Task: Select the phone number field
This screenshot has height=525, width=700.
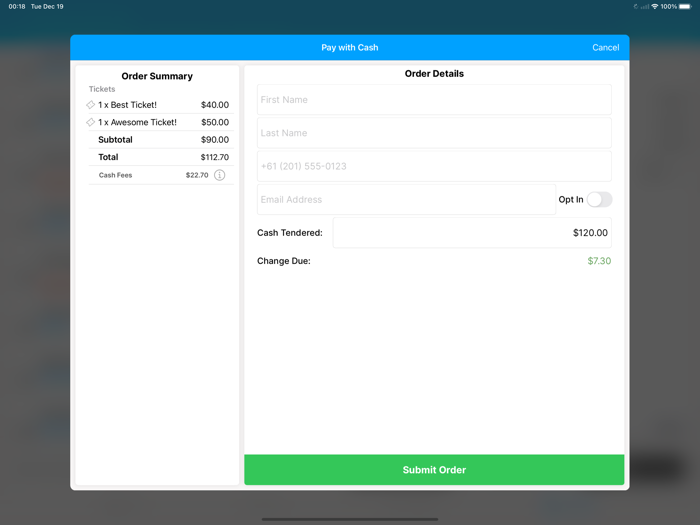Action: 434,166
